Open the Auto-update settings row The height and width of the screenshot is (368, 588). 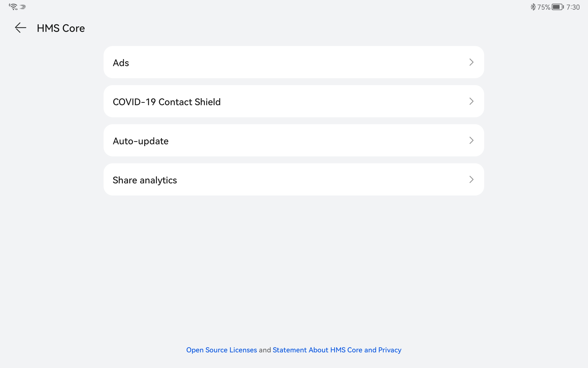tap(294, 141)
